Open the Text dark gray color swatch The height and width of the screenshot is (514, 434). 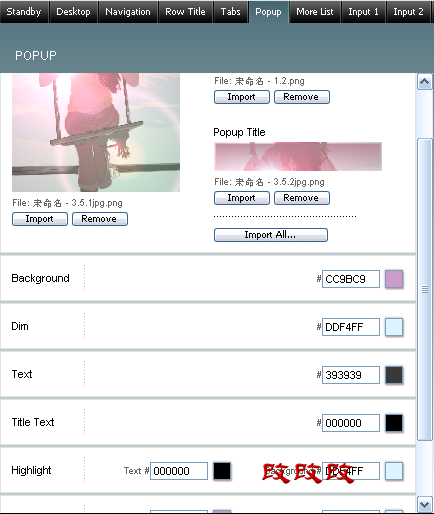pos(394,375)
